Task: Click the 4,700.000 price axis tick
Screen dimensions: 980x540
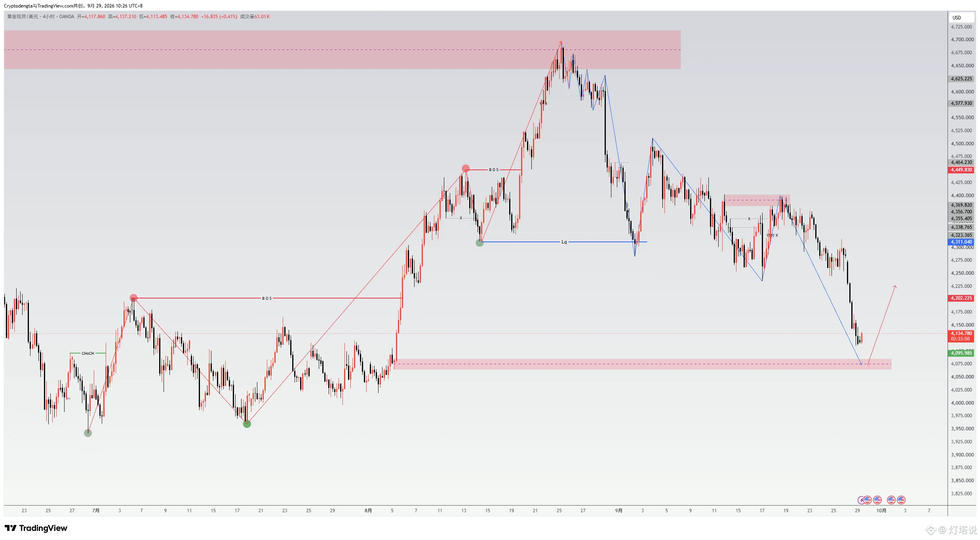Action: pyautogui.click(x=962, y=40)
